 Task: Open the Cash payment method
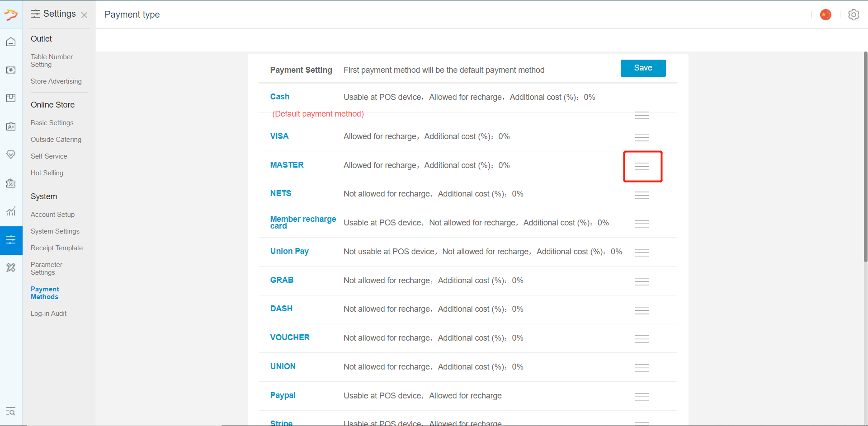pos(280,97)
